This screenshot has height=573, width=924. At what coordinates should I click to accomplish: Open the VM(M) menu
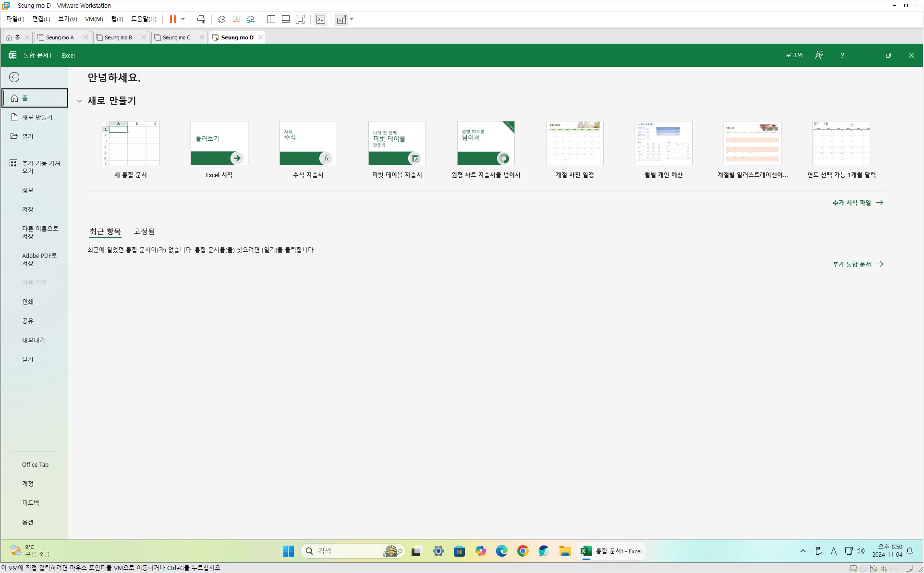[94, 19]
